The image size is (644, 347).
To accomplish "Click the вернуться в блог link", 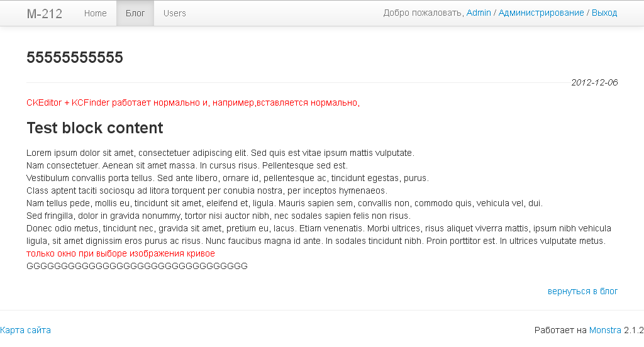I will click(582, 291).
